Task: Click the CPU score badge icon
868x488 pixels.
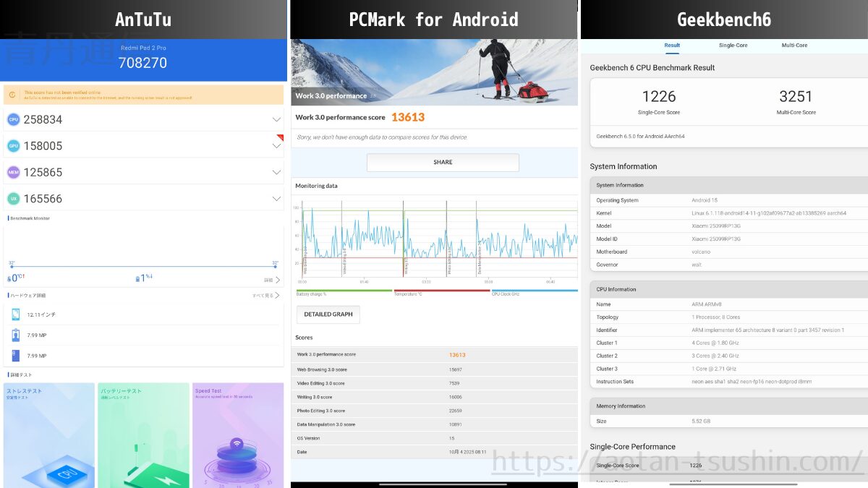Action: (13, 119)
